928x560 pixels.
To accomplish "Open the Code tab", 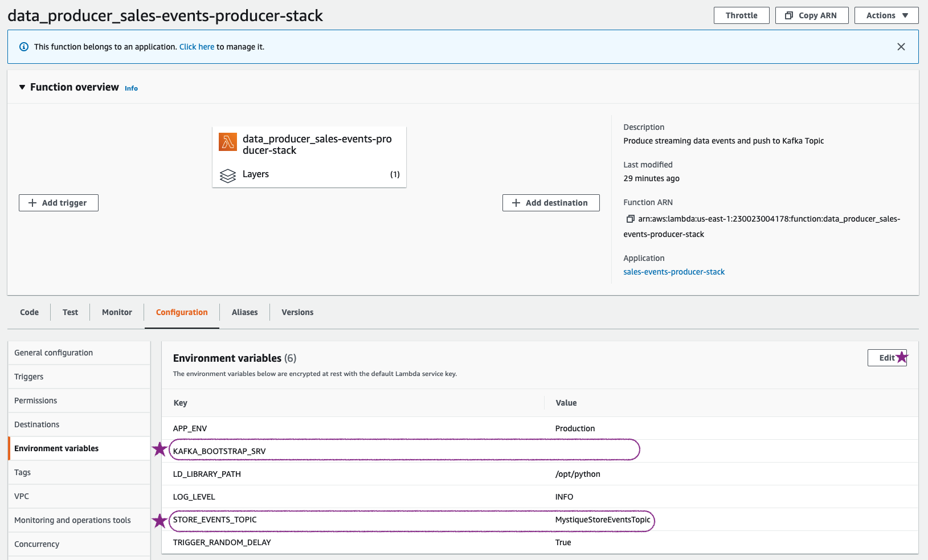I will 30,312.
